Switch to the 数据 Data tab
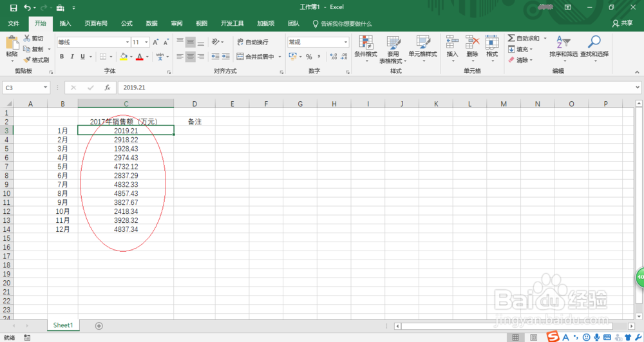 click(152, 23)
